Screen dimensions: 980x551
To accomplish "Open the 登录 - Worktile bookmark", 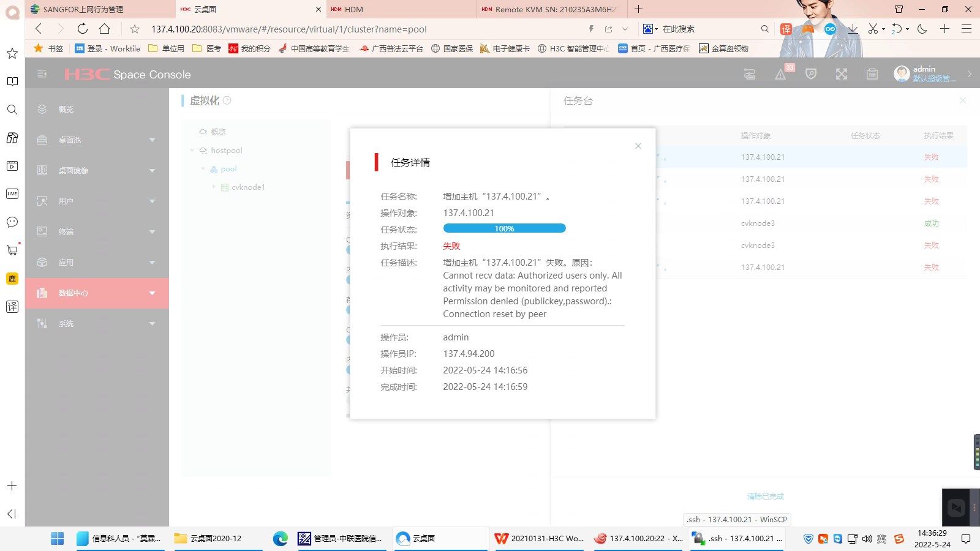I will tap(108, 48).
